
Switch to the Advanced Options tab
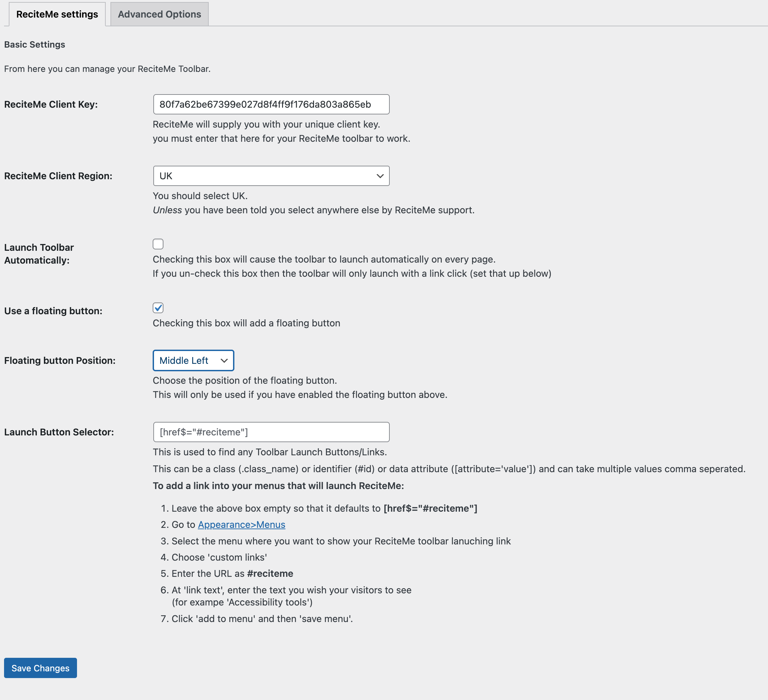[x=159, y=14]
